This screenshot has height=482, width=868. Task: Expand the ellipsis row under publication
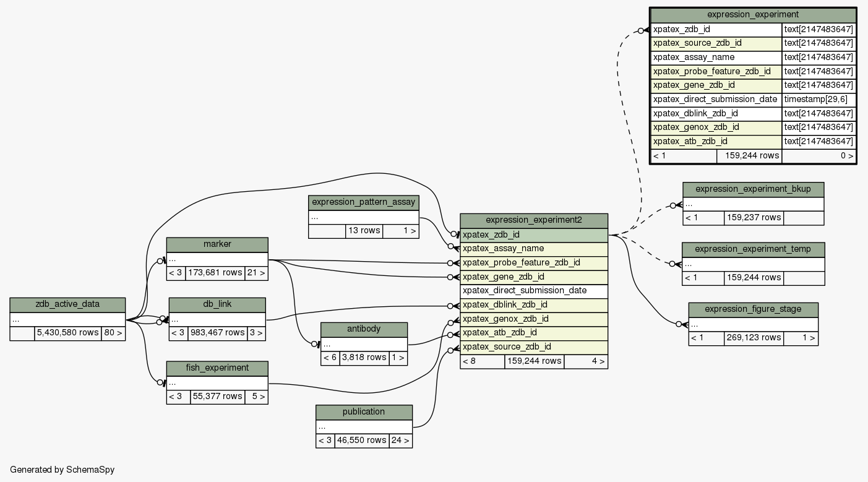click(x=364, y=426)
